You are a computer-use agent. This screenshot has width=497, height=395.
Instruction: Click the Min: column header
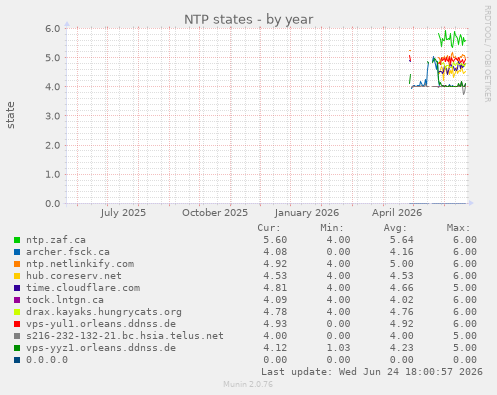332,228
